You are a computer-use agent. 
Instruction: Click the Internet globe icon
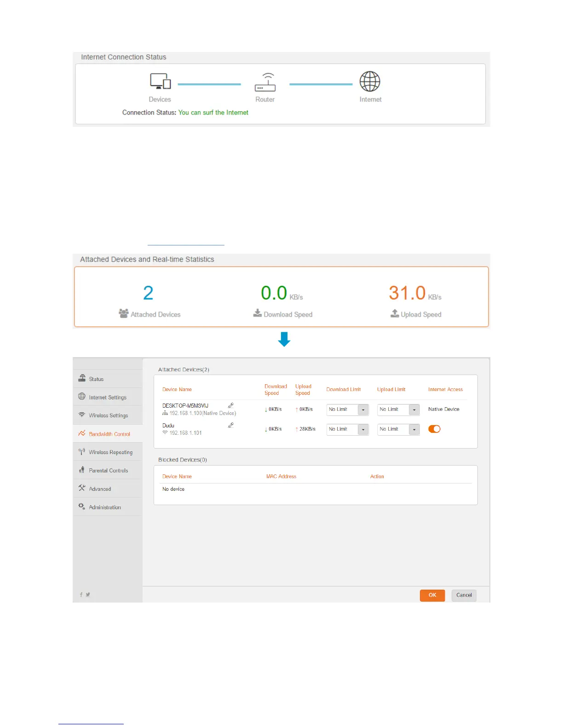click(370, 82)
